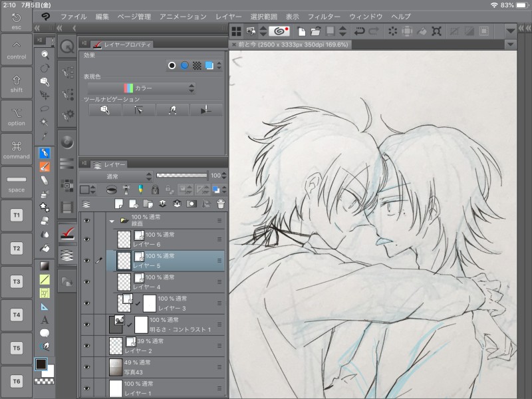Screen dimensions: 532x399
Task: Tap the option edge keyboard key
Action: [16, 117]
